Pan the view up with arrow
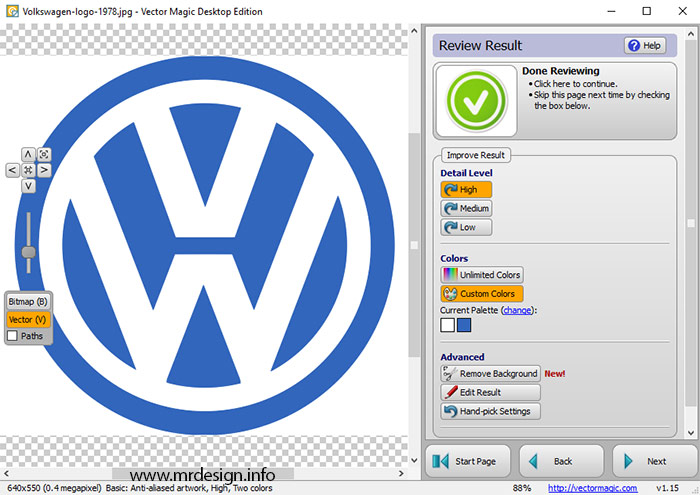The height and width of the screenshot is (495, 700). point(28,155)
